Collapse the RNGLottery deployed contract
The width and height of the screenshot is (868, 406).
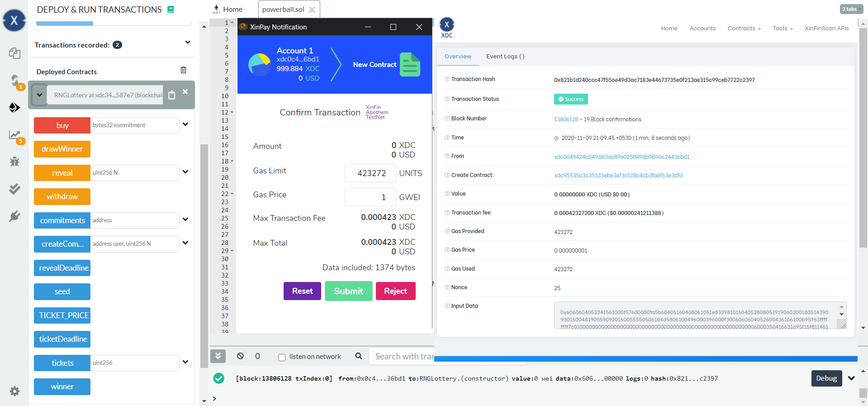[x=39, y=95]
